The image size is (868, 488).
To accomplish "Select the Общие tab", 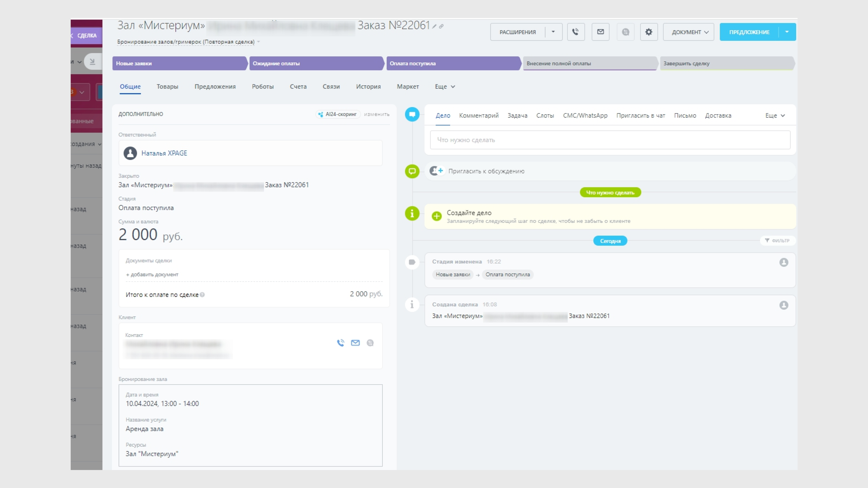I will (x=130, y=87).
